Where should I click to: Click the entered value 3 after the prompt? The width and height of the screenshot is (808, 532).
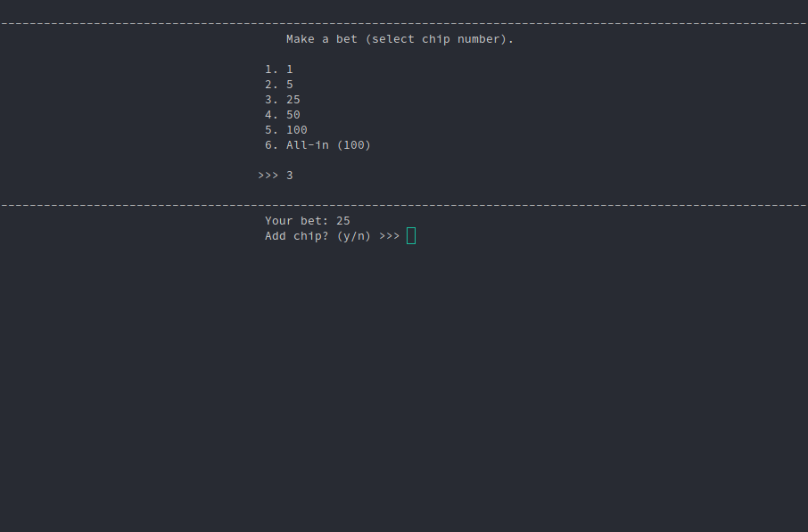pos(289,175)
